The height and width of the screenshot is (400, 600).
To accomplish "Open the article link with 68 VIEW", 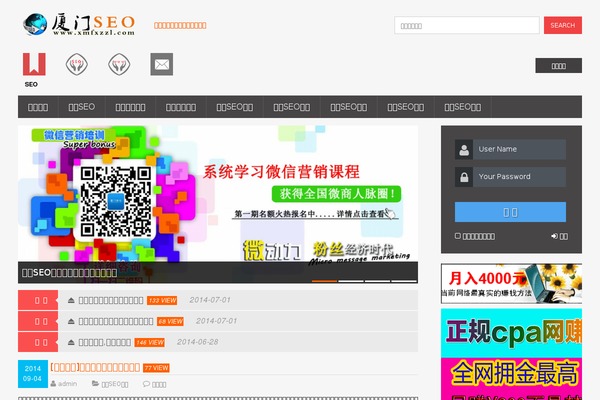I will click(x=116, y=322).
